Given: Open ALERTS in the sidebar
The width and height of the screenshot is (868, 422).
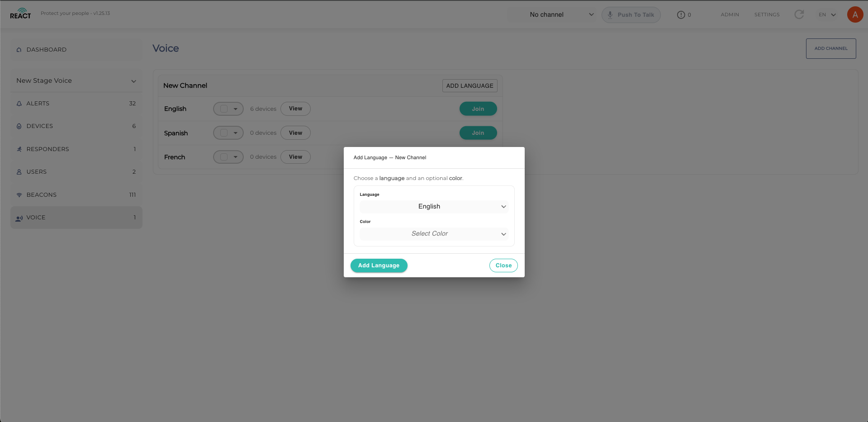Looking at the screenshot, I should pos(76,104).
